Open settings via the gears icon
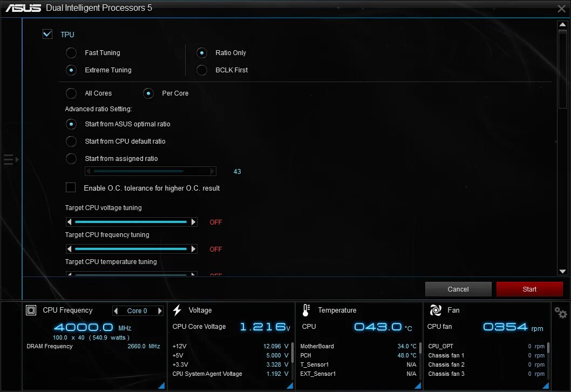This screenshot has height=392, width=571. 560,312
